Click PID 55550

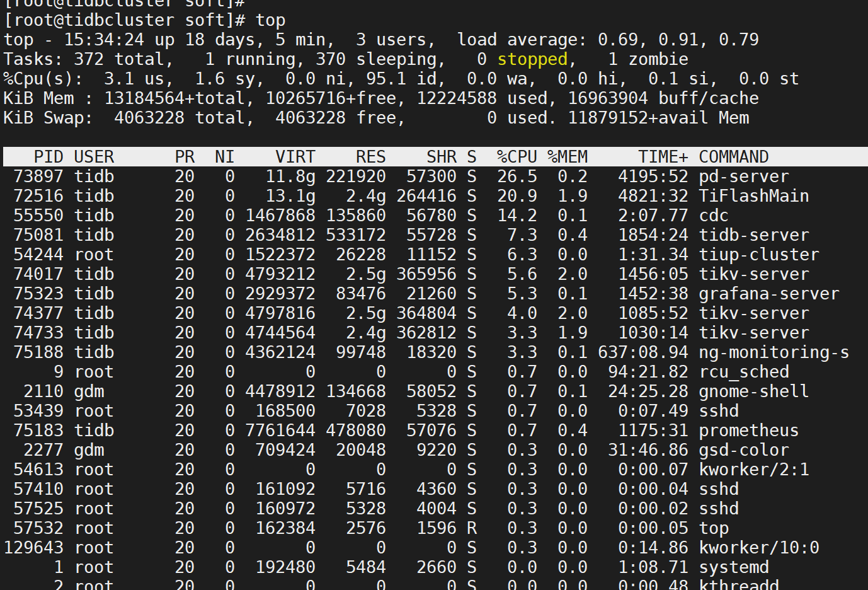(38, 216)
